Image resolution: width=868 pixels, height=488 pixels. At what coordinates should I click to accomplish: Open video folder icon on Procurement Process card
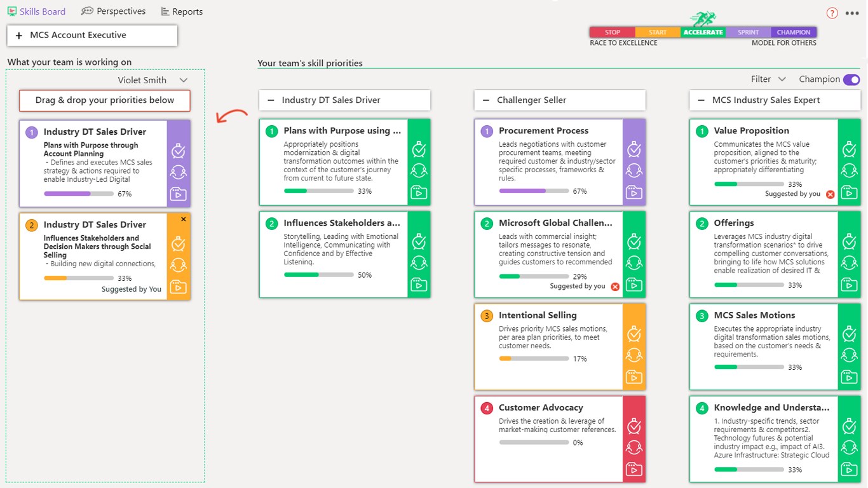tap(634, 192)
